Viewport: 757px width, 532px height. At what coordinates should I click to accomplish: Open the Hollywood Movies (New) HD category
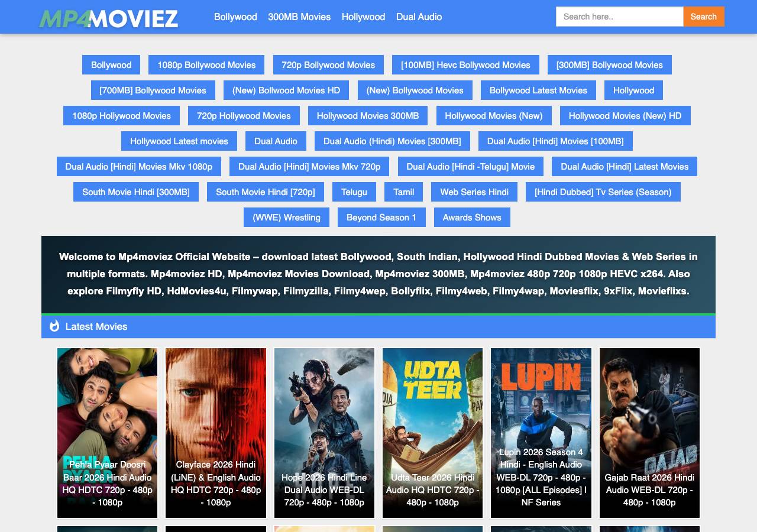625,116
